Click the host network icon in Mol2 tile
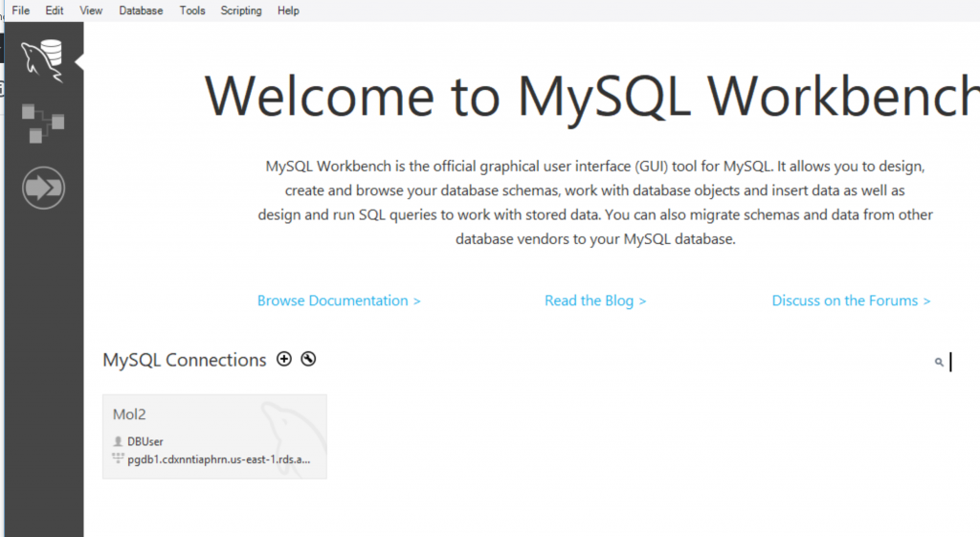The width and height of the screenshot is (980, 537). (x=118, y=459)
